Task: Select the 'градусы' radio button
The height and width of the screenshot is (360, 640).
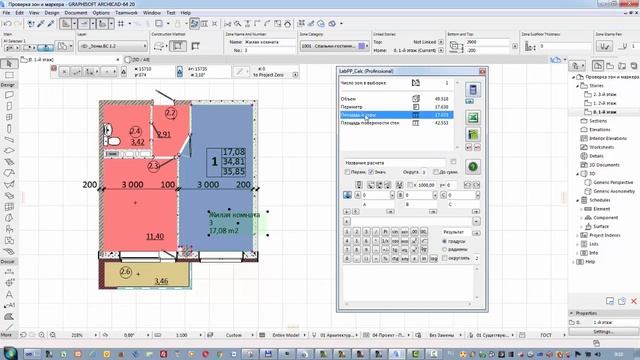Action: point(444,241)
